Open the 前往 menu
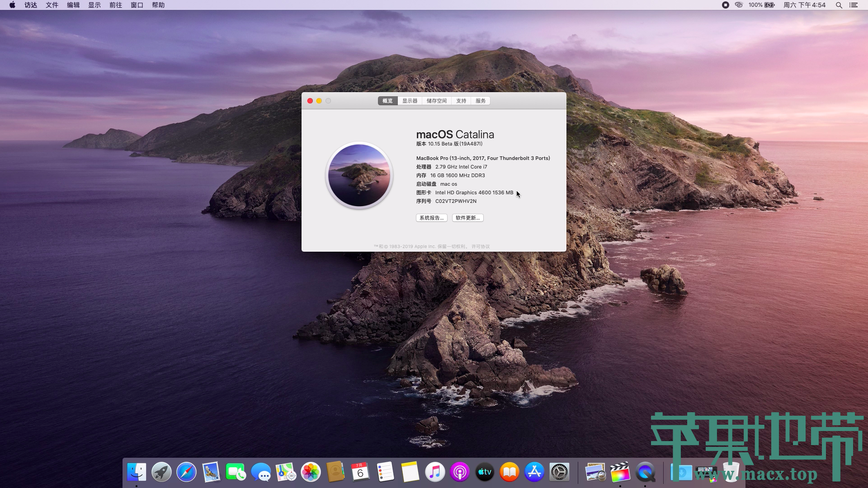868x488 pixels. pyautogui.click(x=116, y=5)
